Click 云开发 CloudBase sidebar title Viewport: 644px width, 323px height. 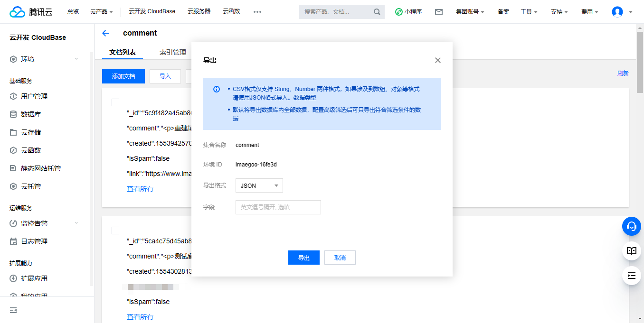[38, 37]
